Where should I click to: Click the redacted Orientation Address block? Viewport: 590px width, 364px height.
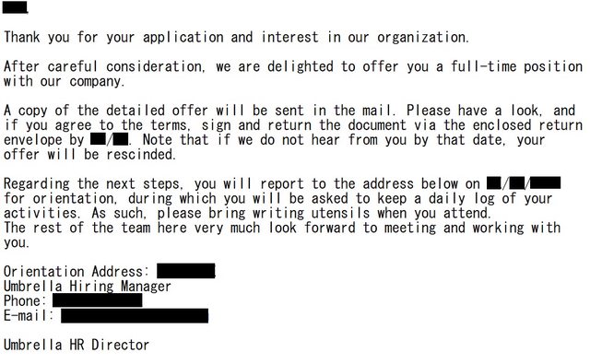(186, 271)
